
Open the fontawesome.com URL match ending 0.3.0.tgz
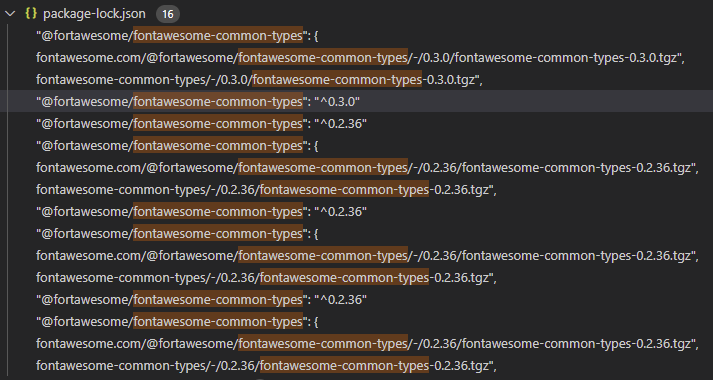pos(361,58)
